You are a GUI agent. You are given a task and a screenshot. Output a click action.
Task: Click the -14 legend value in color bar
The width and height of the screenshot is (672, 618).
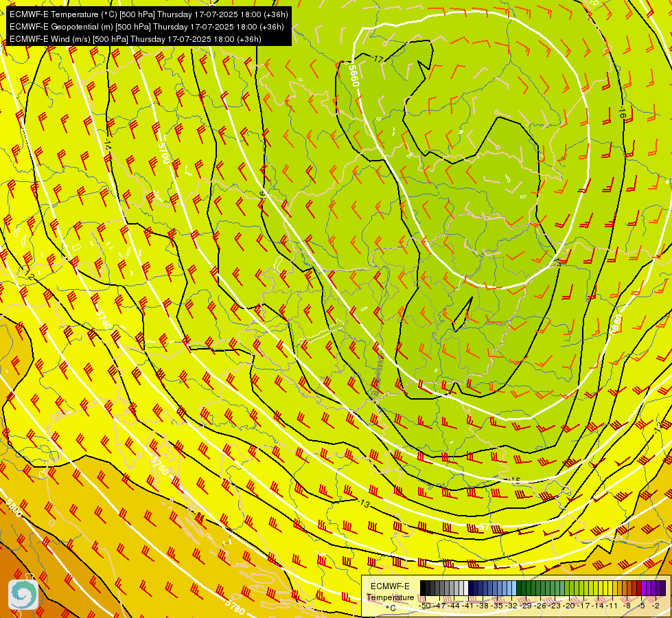[x=597, y=606]
